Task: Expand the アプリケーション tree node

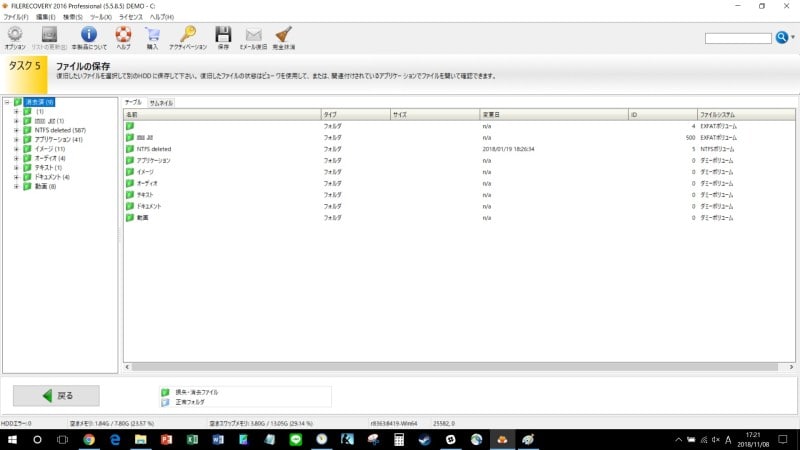Action: point(16,139)
